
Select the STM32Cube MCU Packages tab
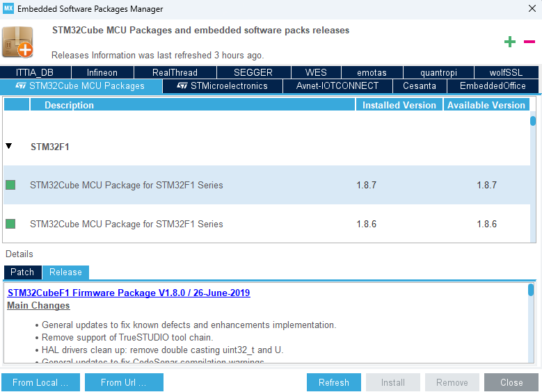[81, 86]
